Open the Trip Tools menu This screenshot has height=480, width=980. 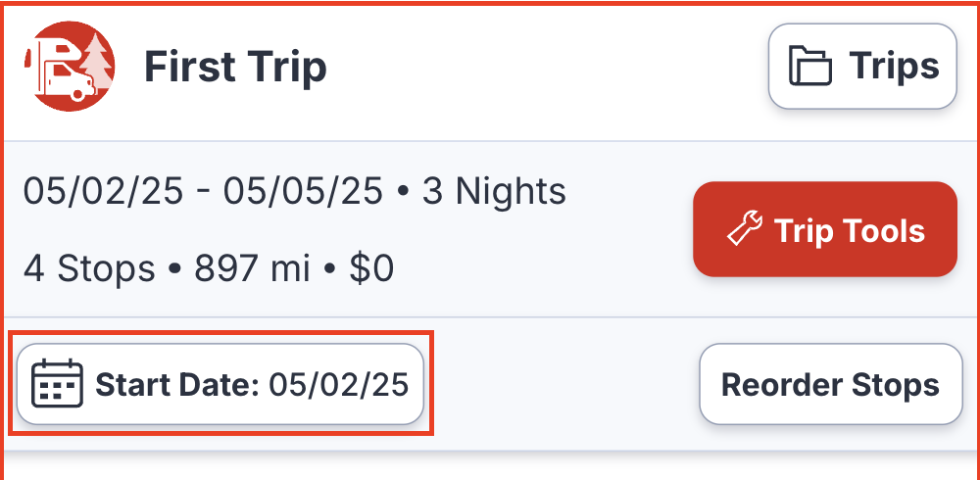[824, 229]
